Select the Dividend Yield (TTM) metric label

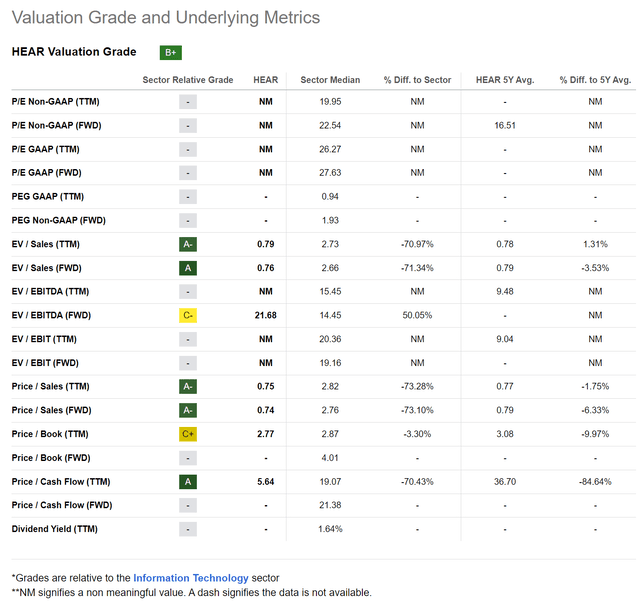55,529
